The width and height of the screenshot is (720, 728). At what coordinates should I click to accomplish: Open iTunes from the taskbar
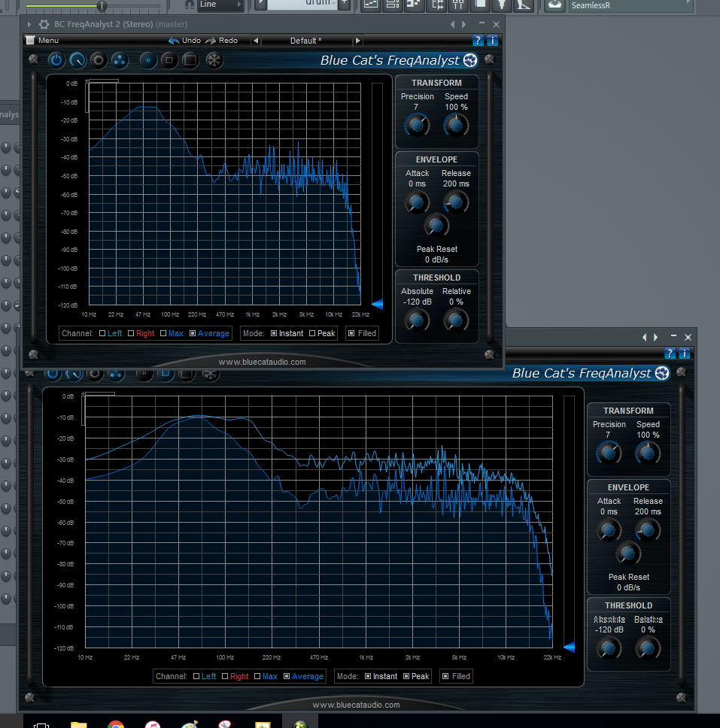point(153,724)
